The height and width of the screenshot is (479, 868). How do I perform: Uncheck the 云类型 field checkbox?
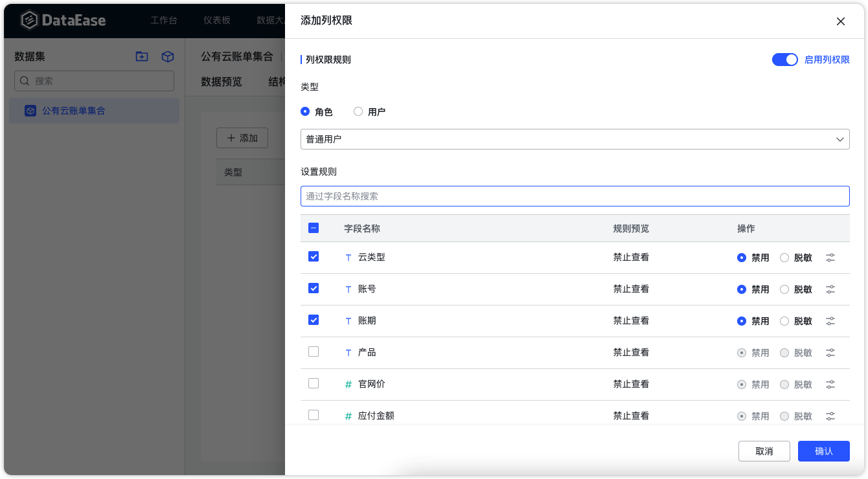[x=314, y=256]
